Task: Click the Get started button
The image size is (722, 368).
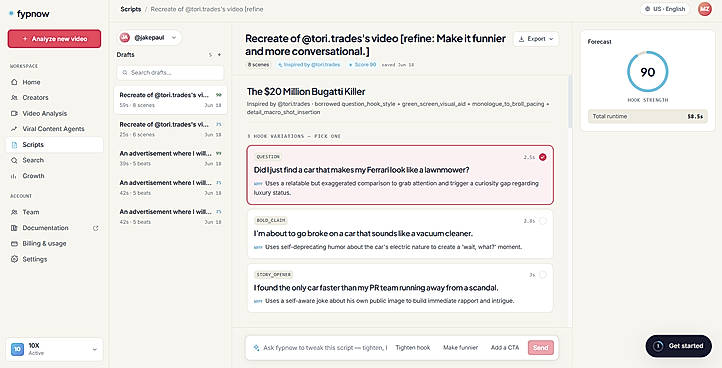Action: pyautogui.click(x=678, y=346)
